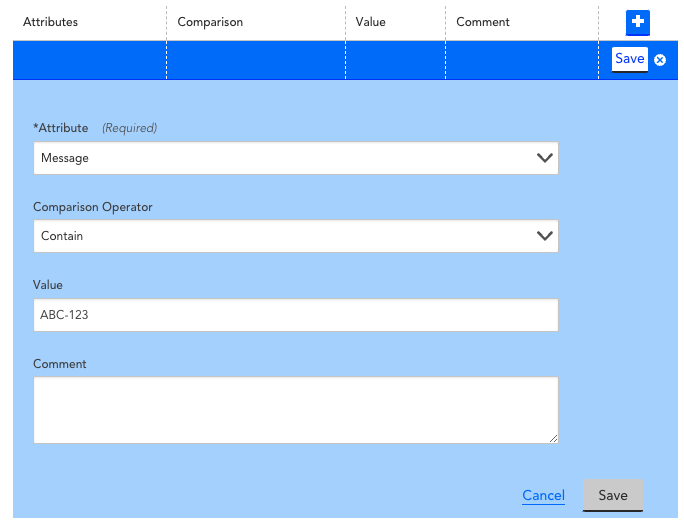Click the blue plus add-row icon

[637, 22]
